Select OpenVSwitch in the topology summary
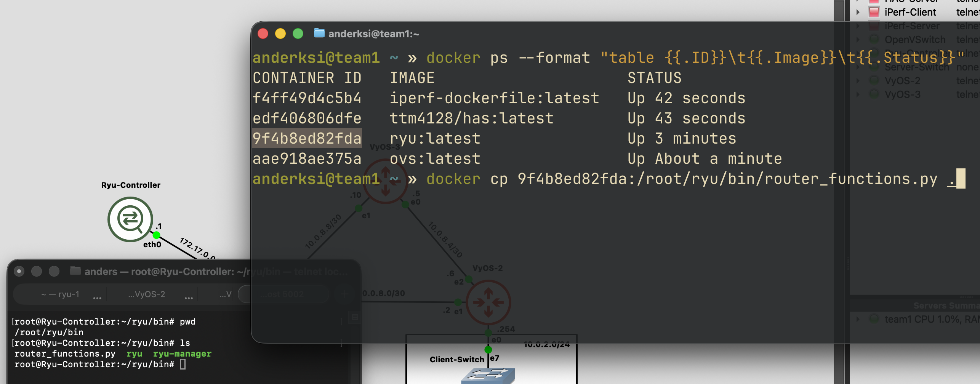The width and height of the screenshot is (980, 384). [915, 40]
